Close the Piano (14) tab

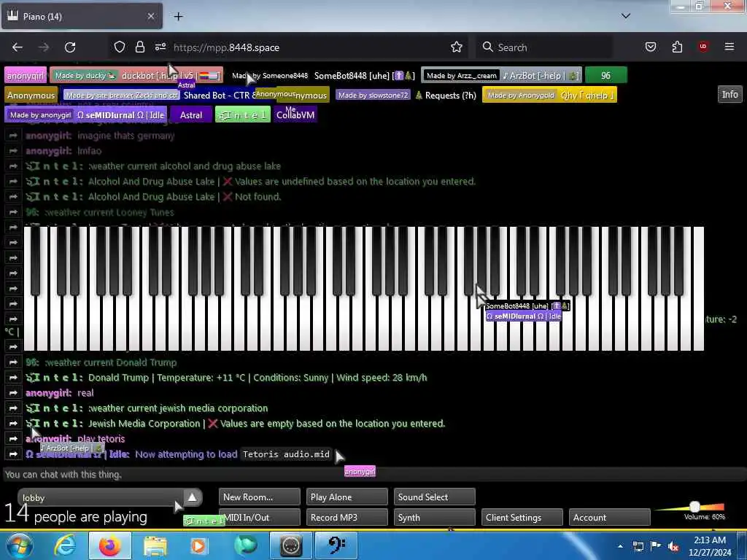coord(150,16)
